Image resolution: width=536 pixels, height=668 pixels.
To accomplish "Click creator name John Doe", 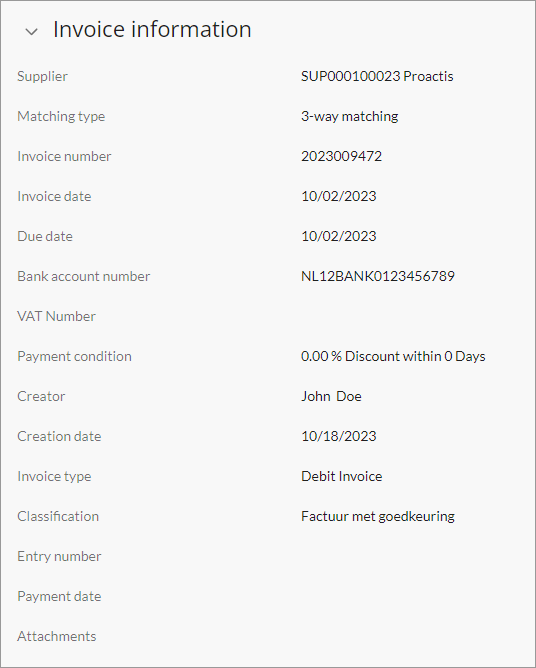I will coord(331,396).
